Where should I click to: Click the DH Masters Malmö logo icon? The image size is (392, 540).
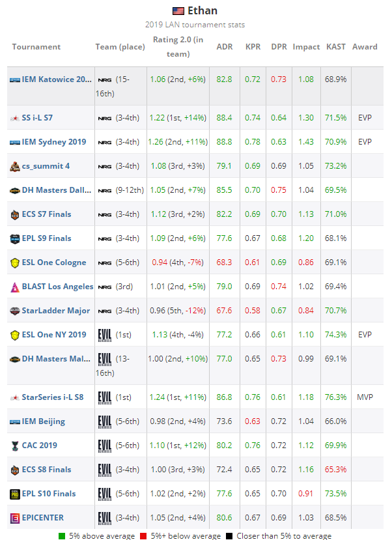(15, 360)
